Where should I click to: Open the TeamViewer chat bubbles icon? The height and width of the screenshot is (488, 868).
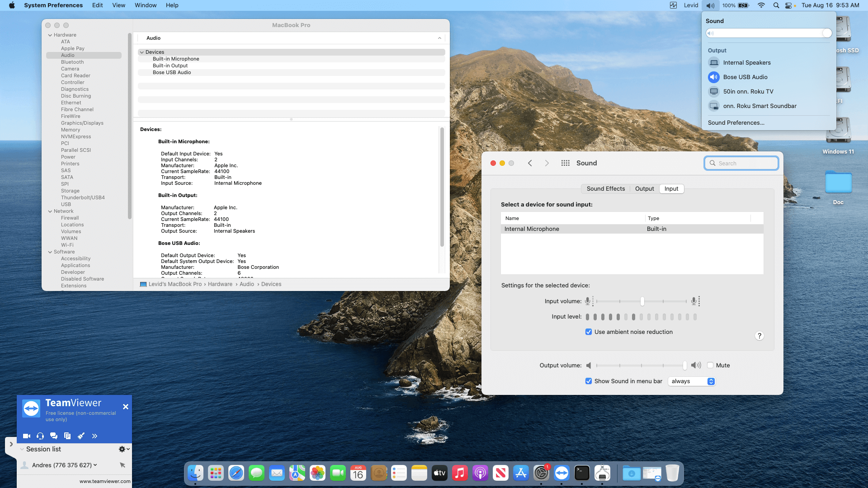54,436
